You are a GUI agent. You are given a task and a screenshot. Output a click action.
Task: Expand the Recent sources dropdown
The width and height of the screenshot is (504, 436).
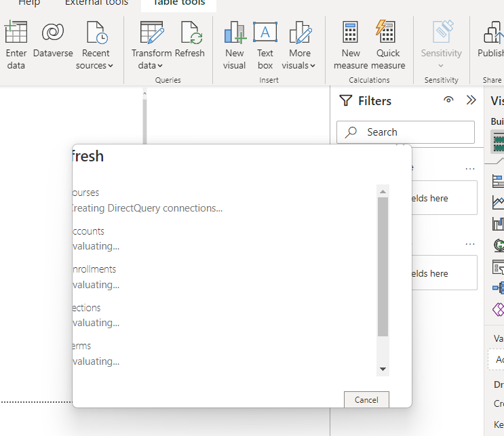[x=94, y=59]
